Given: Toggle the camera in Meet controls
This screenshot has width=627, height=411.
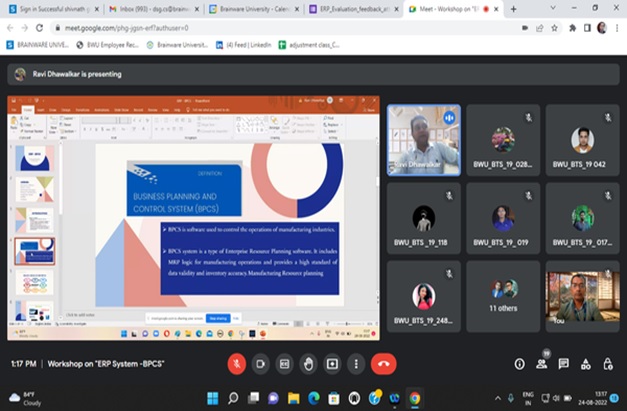Looking at the screenshot, I should tap(261, 364).
